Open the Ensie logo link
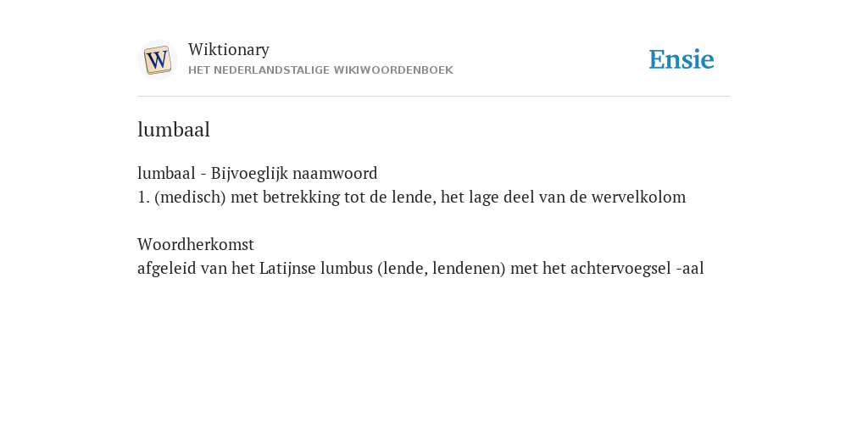 coord(682,59)
